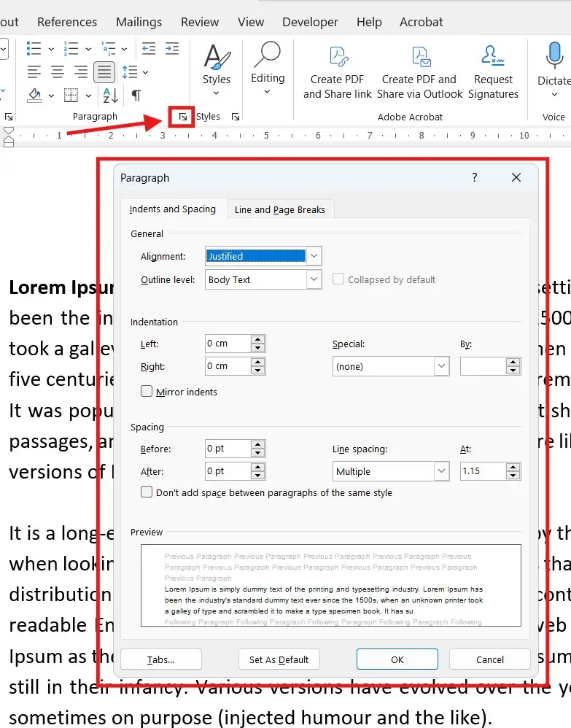Image resolution: width=571 pixels, height=728 pixels.
Task: Open Paragraph settings dialog launcher
Action: point(183,117)
